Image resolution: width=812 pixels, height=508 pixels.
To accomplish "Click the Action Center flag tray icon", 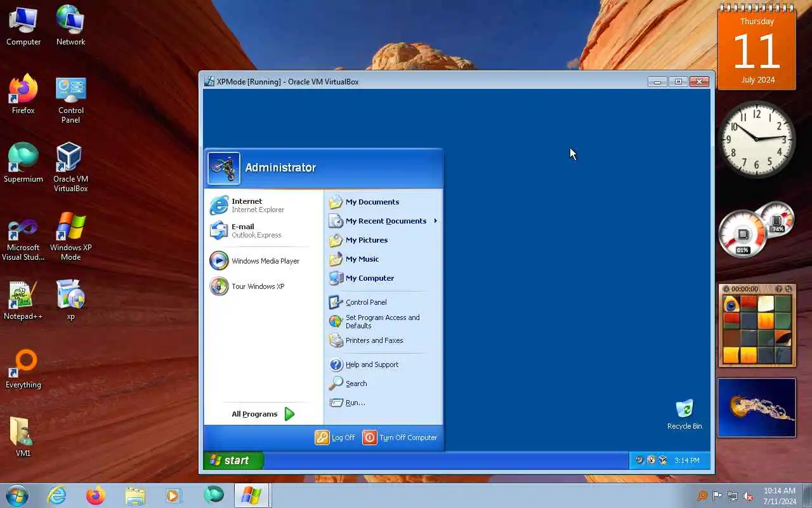I will [x=717, y=496].
